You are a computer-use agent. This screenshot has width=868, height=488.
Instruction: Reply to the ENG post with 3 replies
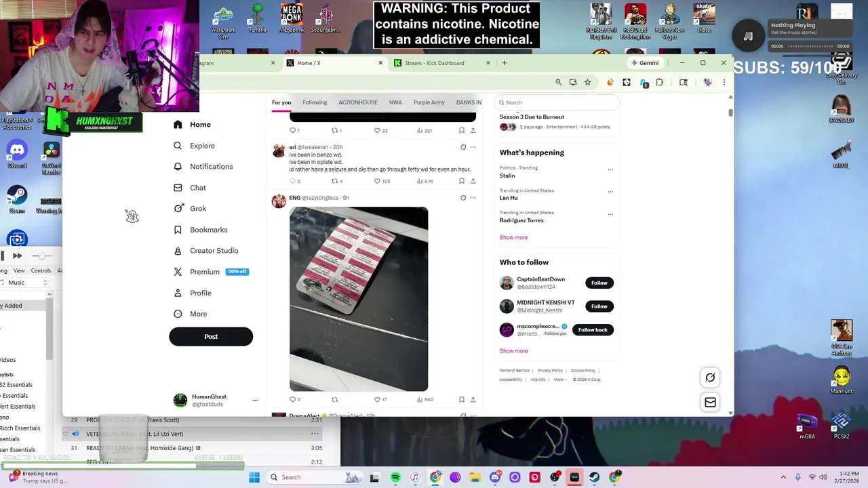(293, 399)
